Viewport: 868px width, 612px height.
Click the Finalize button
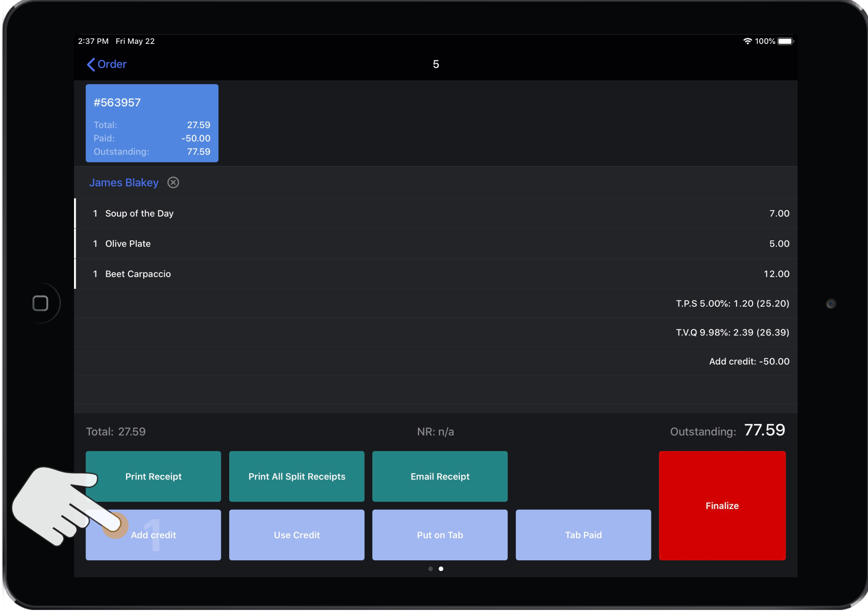point(722,505)
